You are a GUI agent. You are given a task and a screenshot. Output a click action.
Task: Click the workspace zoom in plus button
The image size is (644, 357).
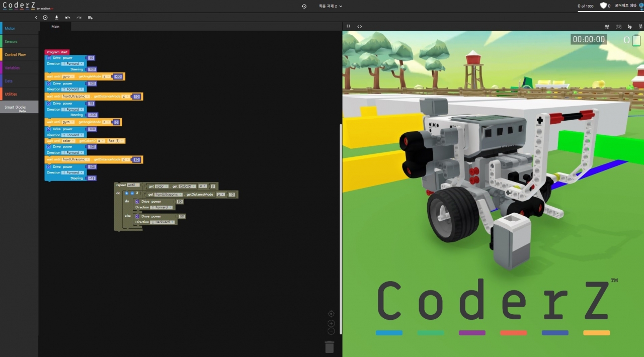[331, 323]
